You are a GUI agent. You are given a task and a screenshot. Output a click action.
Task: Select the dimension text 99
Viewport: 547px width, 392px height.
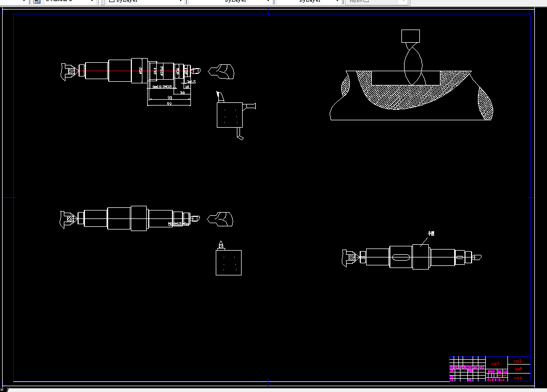click(169, 104)
